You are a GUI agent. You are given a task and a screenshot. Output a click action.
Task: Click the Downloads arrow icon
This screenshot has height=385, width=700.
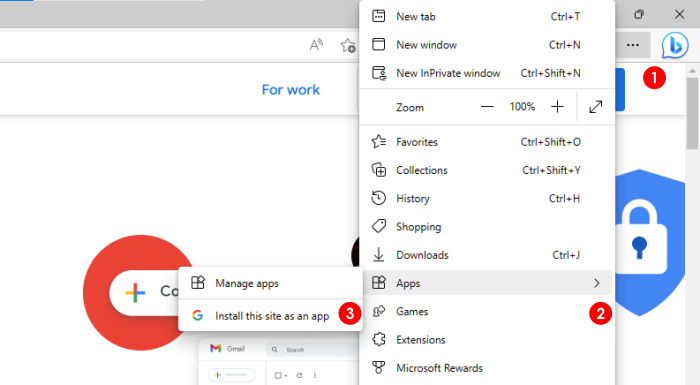tap(379, 255)
